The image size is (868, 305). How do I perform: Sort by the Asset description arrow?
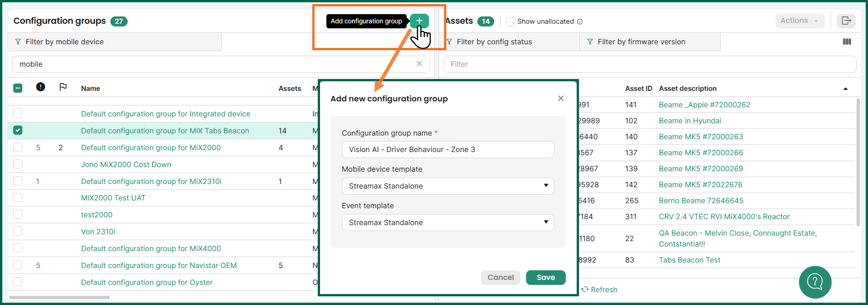point(846,89)
